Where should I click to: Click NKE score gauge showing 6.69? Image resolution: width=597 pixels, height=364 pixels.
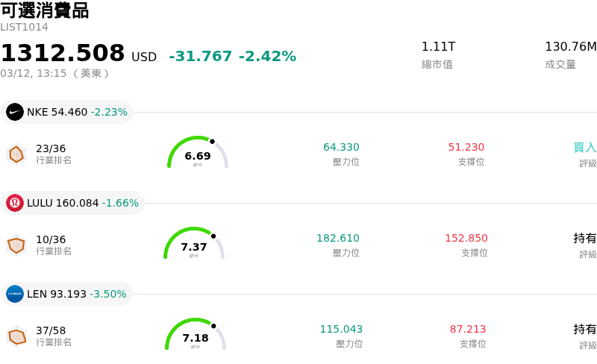(x=197, y=154)
